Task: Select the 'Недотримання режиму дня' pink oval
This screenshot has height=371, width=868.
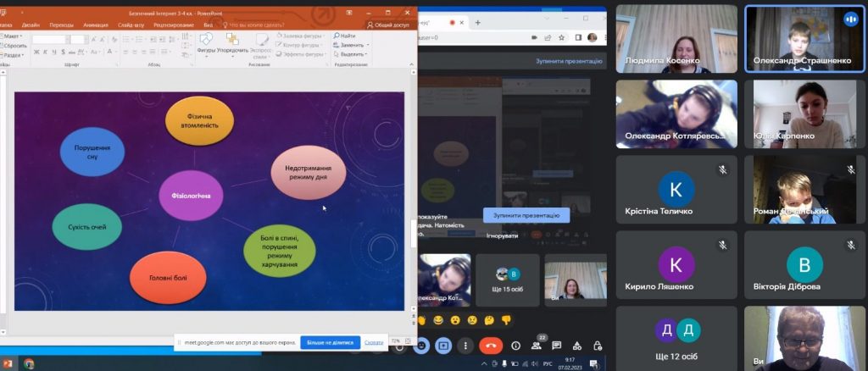Action: pos(309,172)
